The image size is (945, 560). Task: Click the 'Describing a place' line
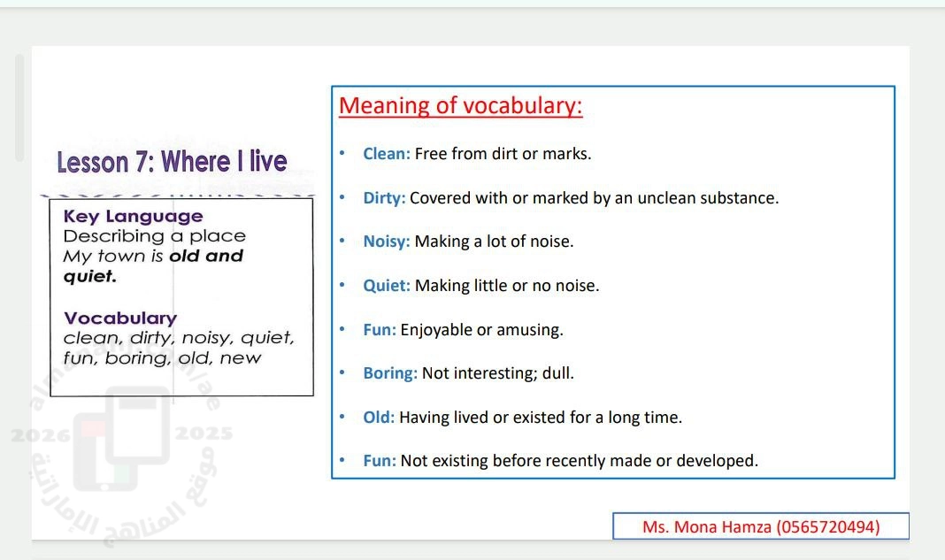click(x=154, y=236)
